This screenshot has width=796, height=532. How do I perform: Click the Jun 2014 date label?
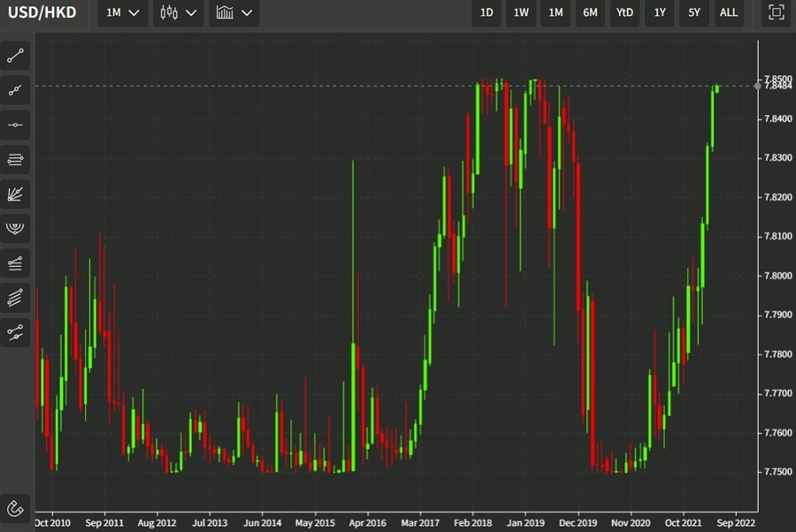[x=262, y=523]
